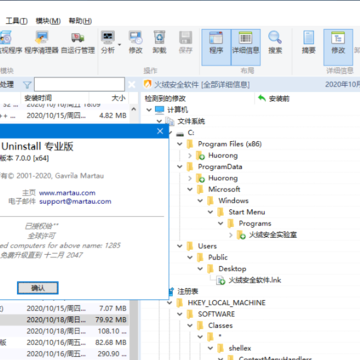Select the 文件系统 icon in tree
The width and height of the screenshot is (360, 360).
[x=170, y=121]
